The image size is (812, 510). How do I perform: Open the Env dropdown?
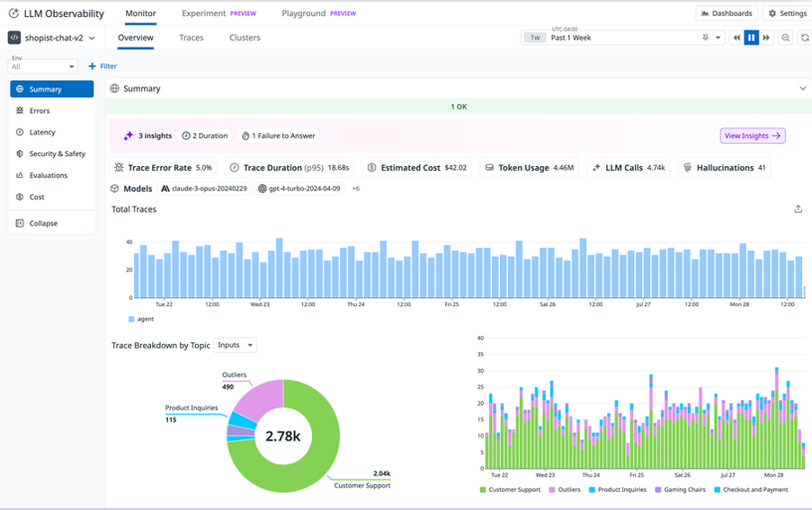(x=43, y=67)
